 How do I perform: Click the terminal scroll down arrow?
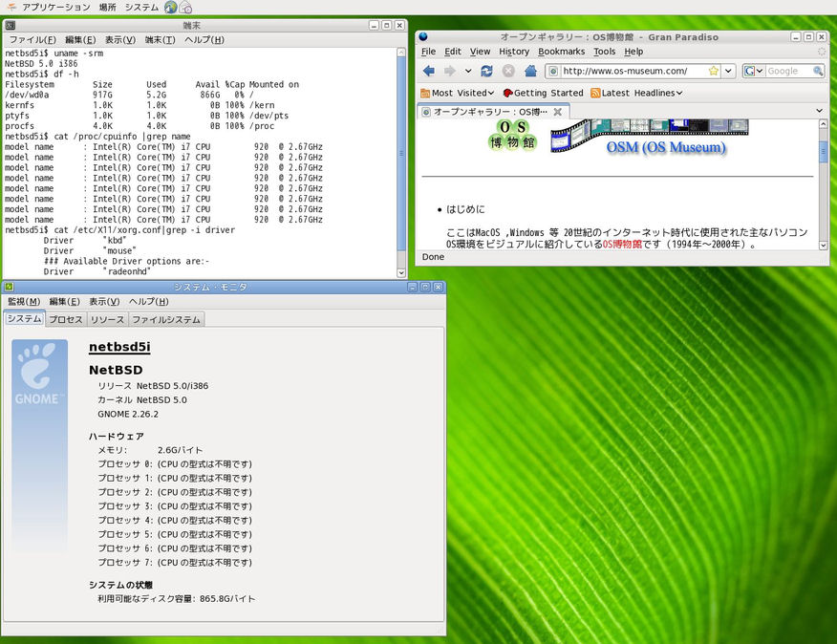pyautogui.click(x=401, y=272)
